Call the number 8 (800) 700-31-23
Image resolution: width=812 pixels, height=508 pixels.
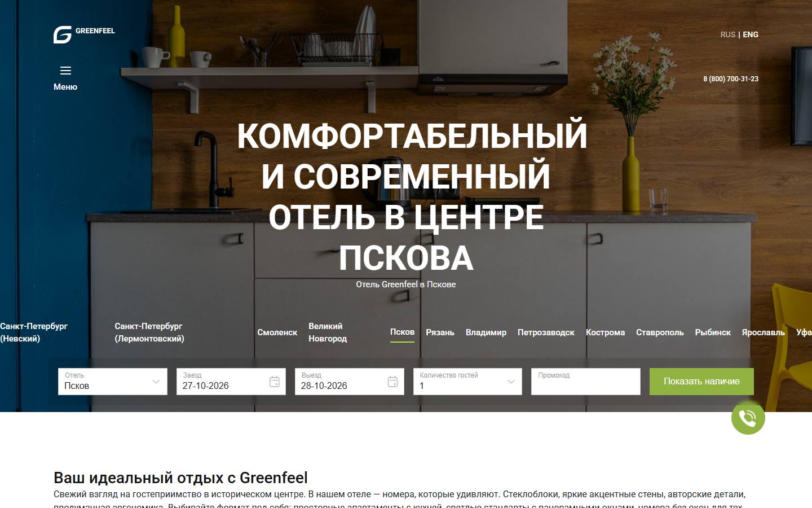(x=731, y=79)
